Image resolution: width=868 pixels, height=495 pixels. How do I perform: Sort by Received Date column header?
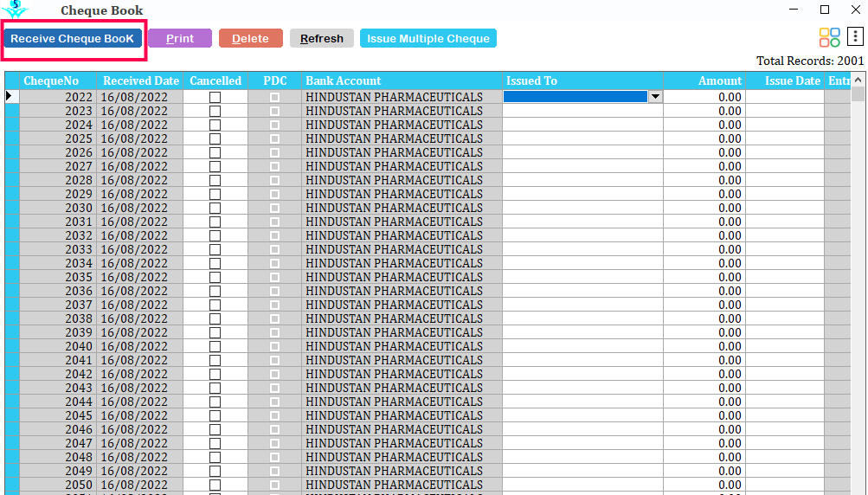[x=140, y=80]
